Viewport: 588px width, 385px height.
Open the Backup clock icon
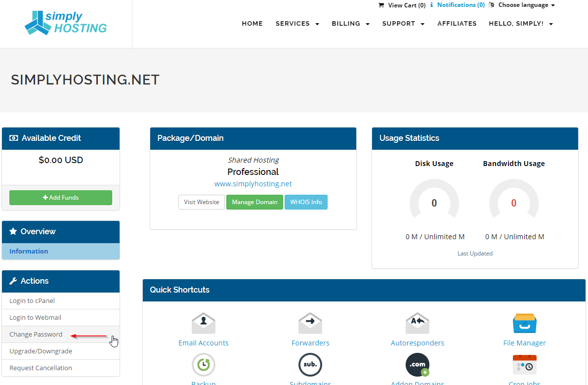[203, 364]
